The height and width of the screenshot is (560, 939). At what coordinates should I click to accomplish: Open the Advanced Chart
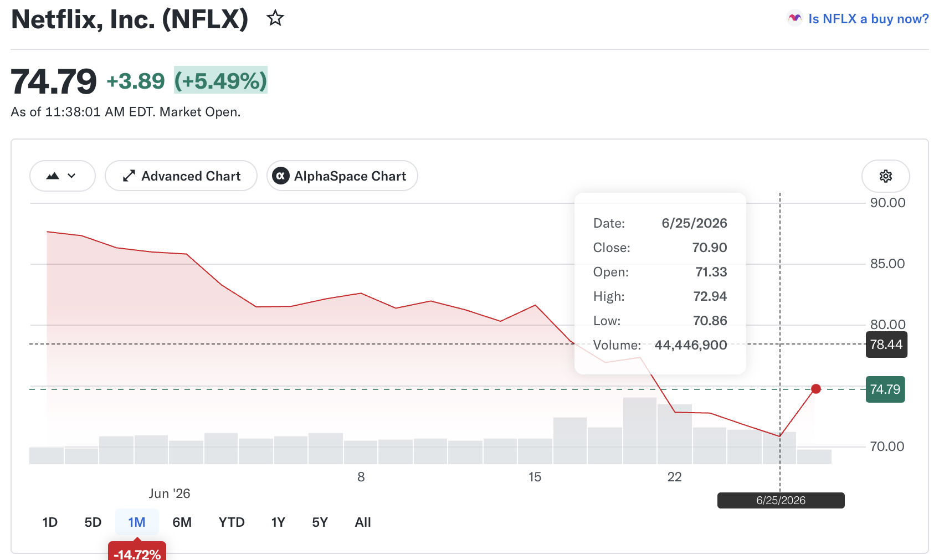(181, 176)
